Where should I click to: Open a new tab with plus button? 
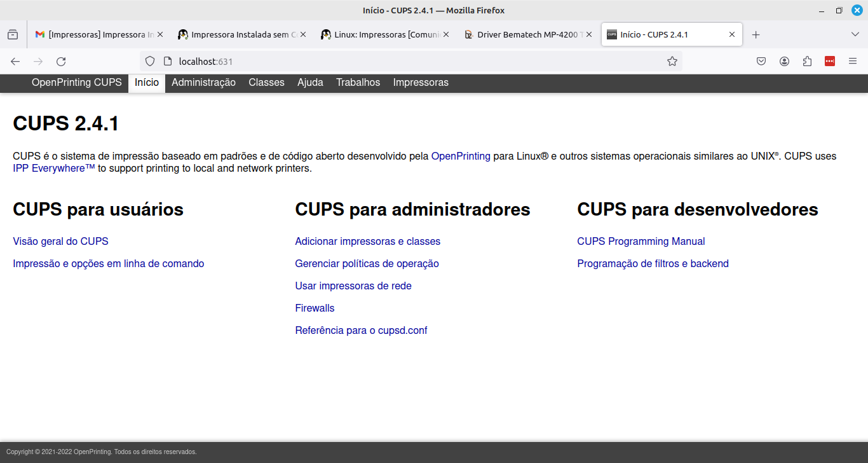756,35
